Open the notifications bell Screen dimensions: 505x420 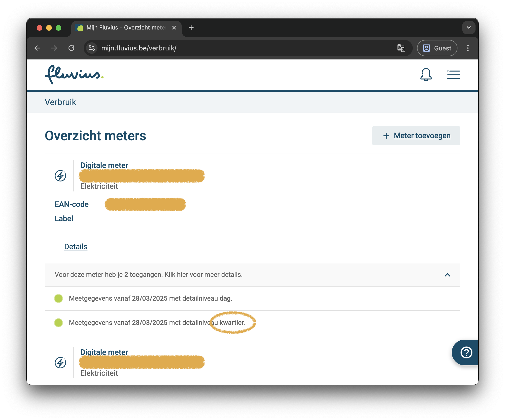point(426,75)
